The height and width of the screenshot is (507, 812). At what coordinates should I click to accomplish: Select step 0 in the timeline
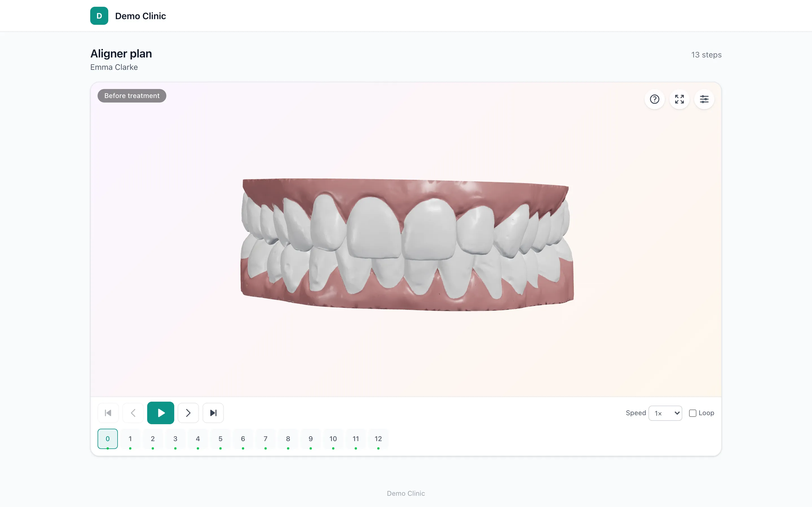click(108, 439)
